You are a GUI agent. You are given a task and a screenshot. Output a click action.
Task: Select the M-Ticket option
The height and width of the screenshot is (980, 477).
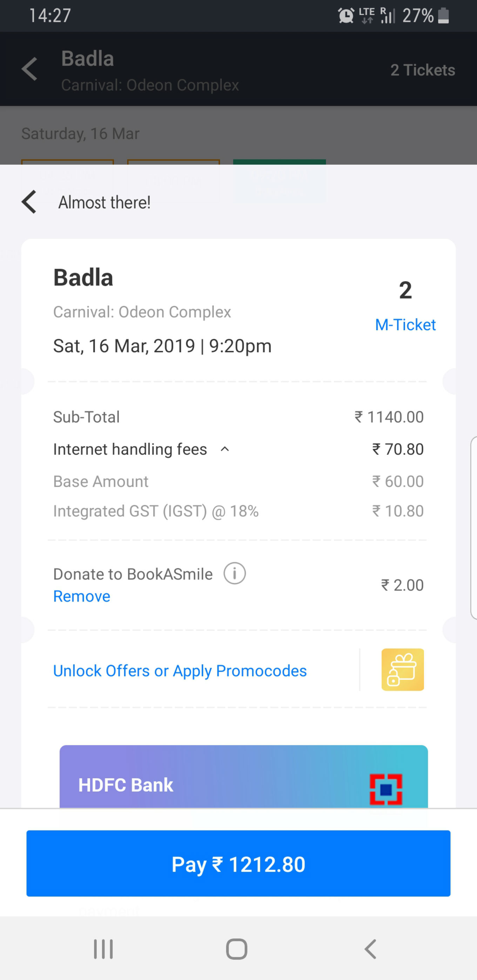pyautogui.click(x=405, y=325)
